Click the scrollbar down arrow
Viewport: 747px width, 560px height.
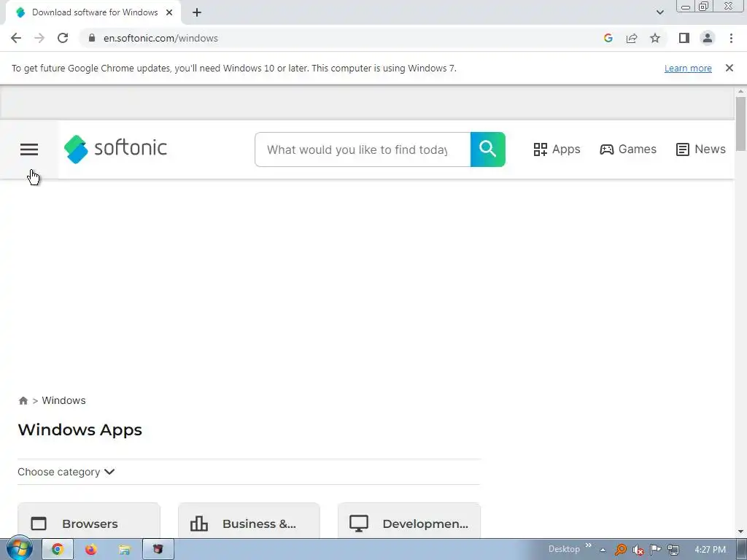point(740,532)
